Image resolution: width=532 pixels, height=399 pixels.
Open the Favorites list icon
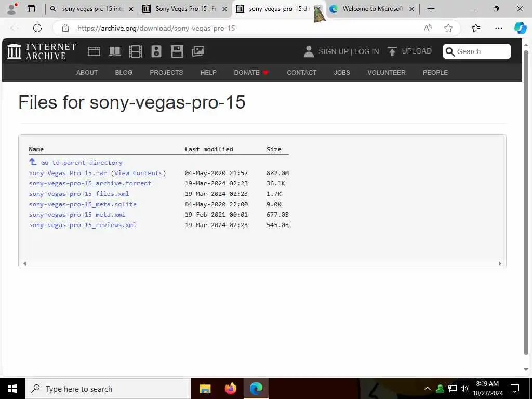point(476,28)
